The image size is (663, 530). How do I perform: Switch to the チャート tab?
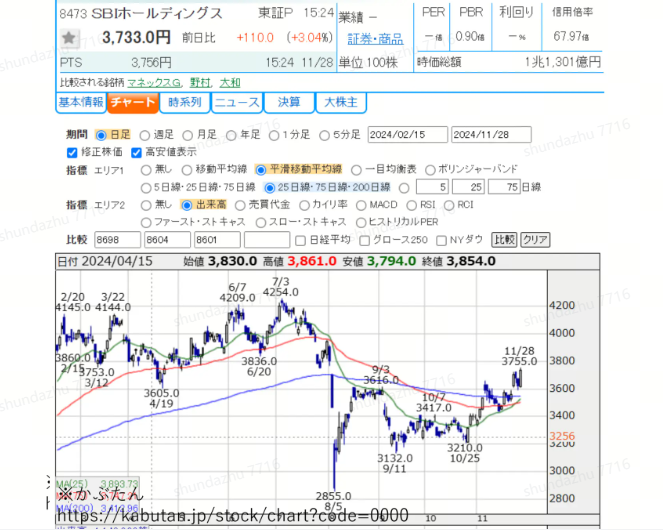133,103
